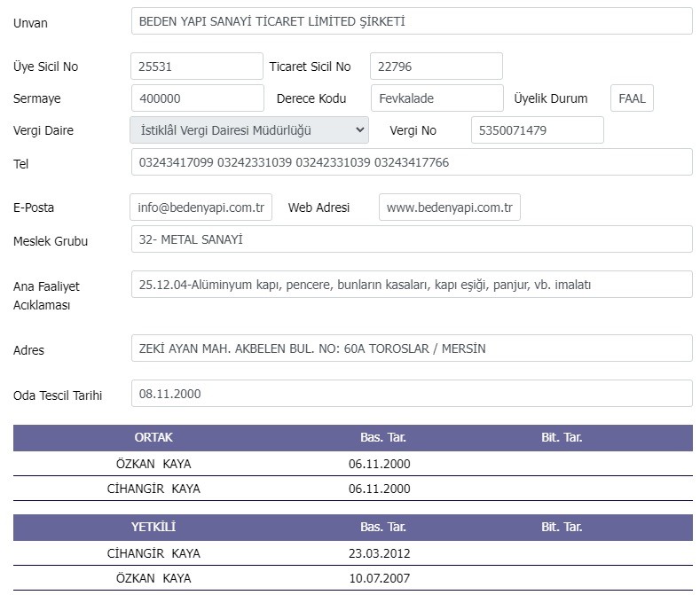The image size is (700, 595).
Task: Focus the Meslek Grubu field
Action: click(412, 239)
